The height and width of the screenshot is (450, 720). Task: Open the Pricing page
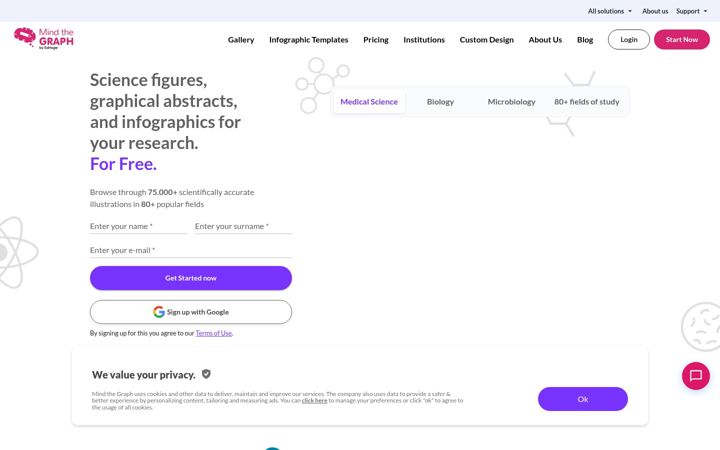click(376, 39)
